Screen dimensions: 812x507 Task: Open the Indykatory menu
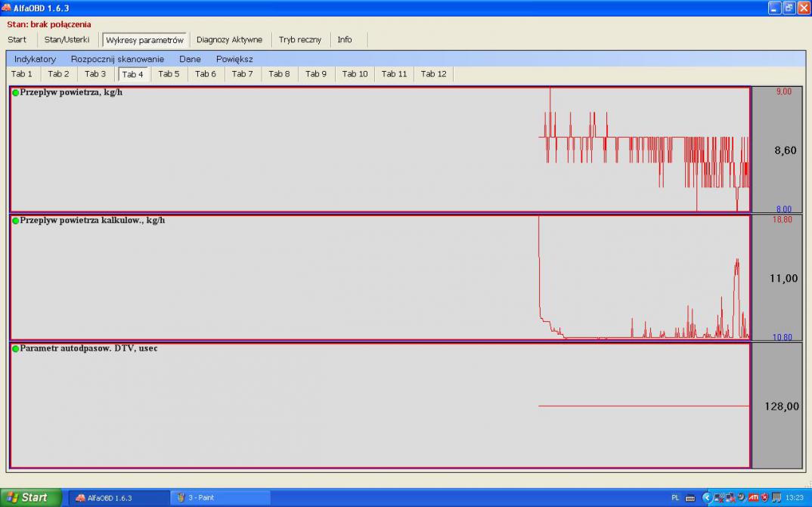tap(35, 59)
